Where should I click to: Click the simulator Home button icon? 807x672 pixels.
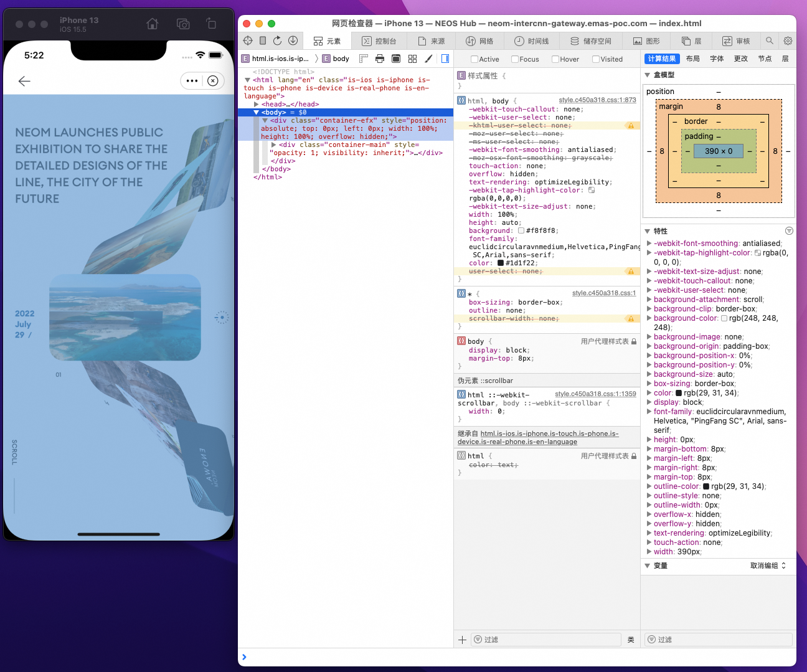(x=153, y=24)
